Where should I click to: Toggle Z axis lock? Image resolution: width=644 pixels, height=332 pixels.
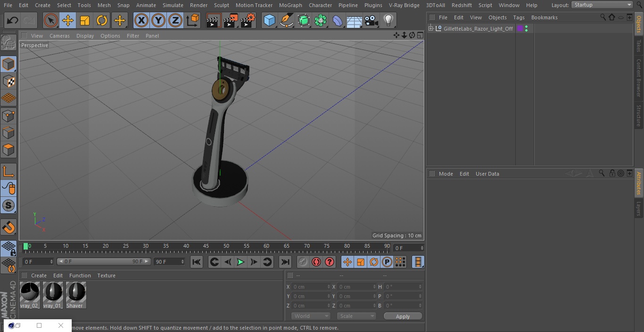[x=175, y=20]
